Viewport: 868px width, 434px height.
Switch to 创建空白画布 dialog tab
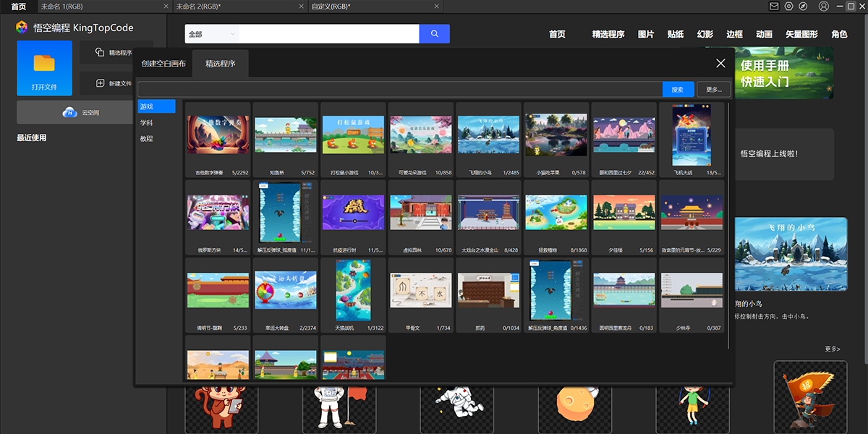coord(163,64)
